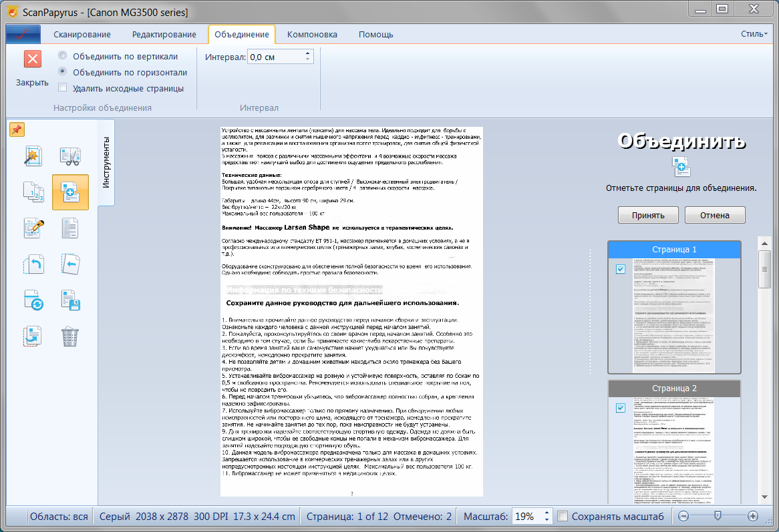Increase Масштаб with up spinner arrow
Viewport: 779px width, 532px height.
[x=547, y=513]
